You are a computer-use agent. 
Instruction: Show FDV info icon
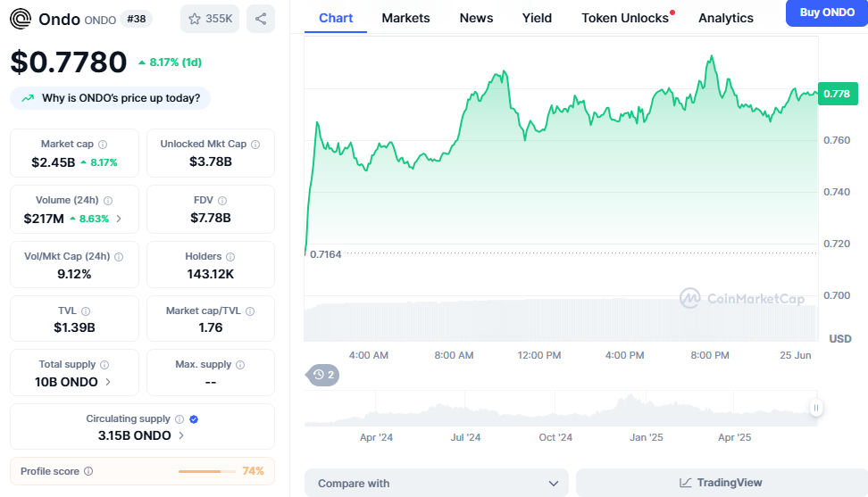[222, 201]
